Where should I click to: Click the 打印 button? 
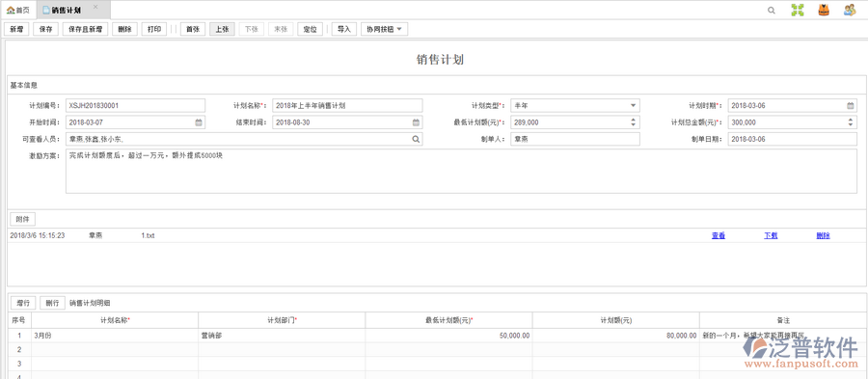pyautogui.click(x=154, y=29)
